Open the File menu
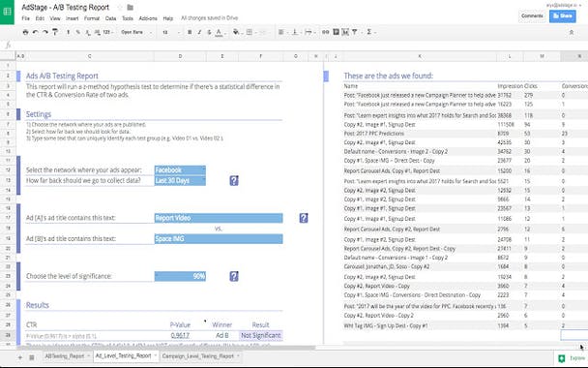Viewport: 588px width, 368px height. coord(25,18)
